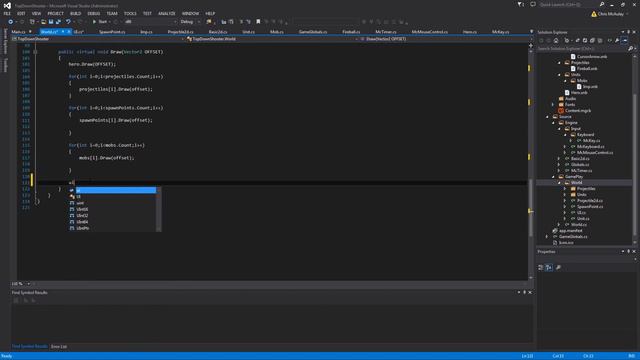Switch to the Imp.cs tab
The width and height of the screenshot is (640, 360).
pos(147,32)
